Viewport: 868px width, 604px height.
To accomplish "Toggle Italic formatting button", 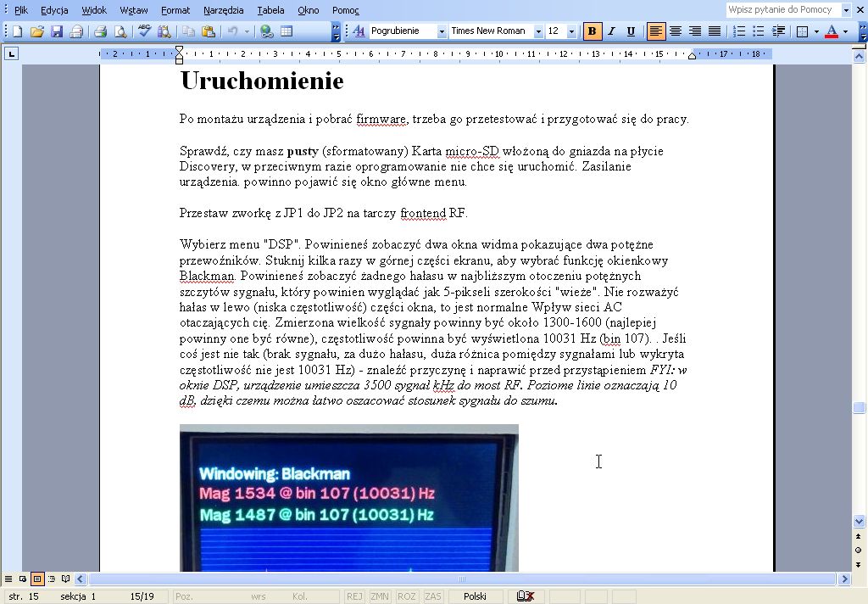I will 611,31.
